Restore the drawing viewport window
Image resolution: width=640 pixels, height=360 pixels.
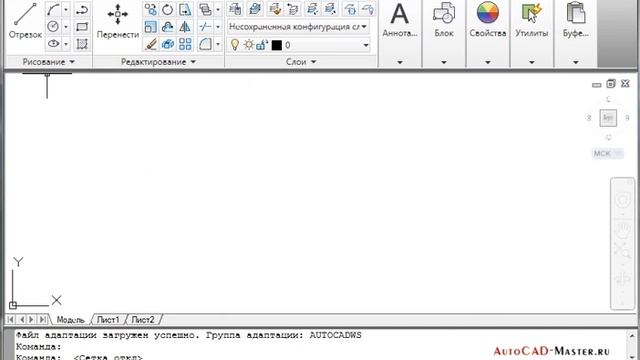[611, 84]
